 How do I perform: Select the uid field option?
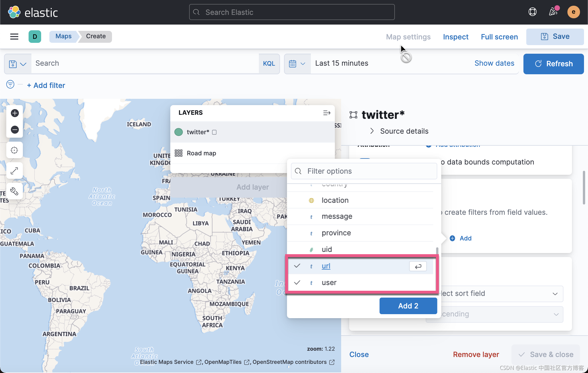(x=360, y=249)
